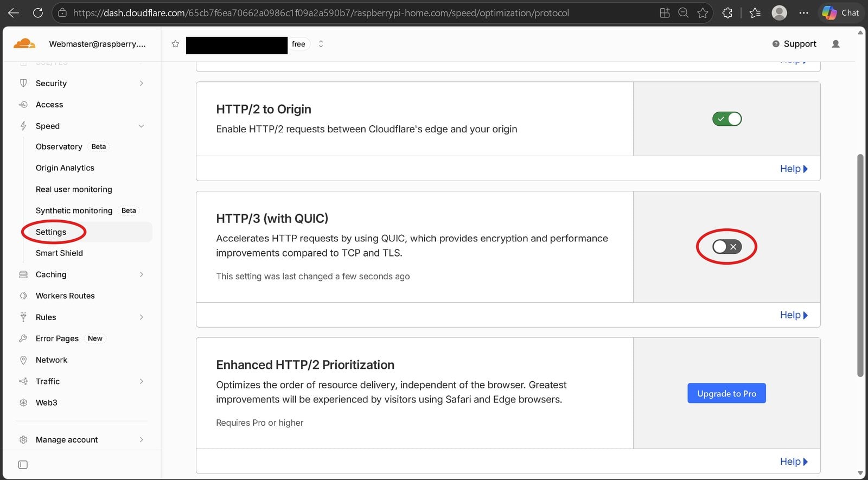Click the Enhanced HTTP/2 Prioritization heading
Screen dimensions: 868x480
[x=305, y=365]
